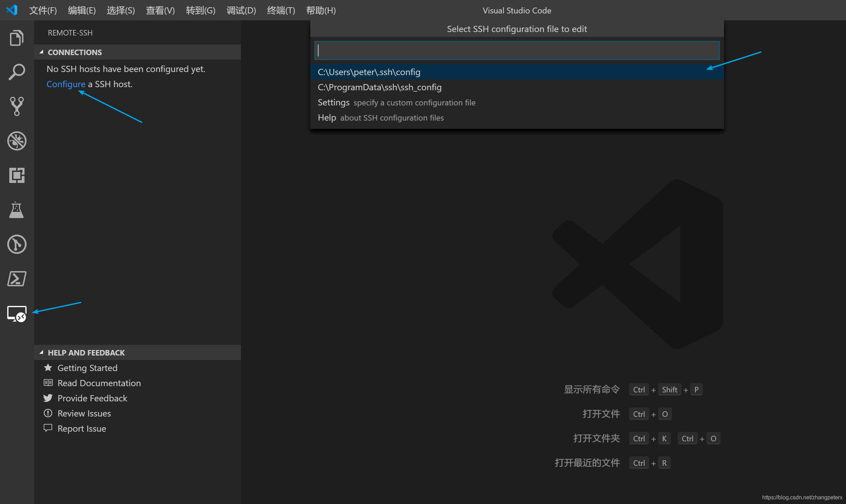846x504 pixels.
Task: Open the 调试(D) menu
Action: click(x=241, y=10)
